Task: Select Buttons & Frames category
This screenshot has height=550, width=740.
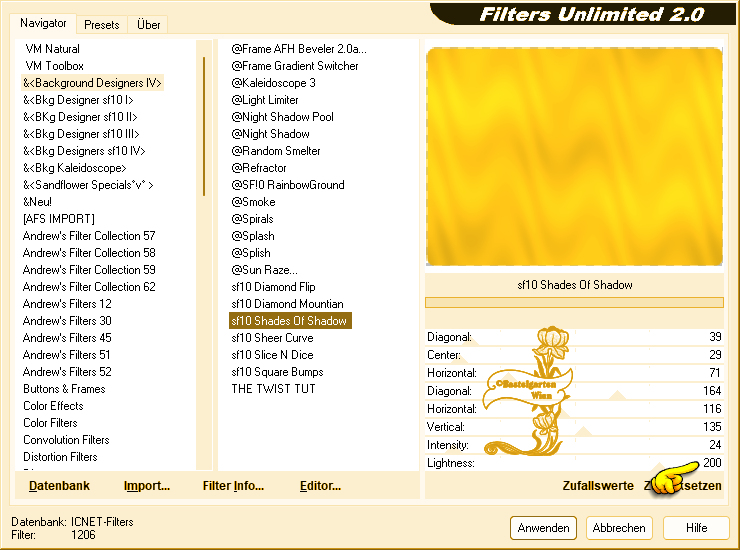Action: click(x=64, y=389)
